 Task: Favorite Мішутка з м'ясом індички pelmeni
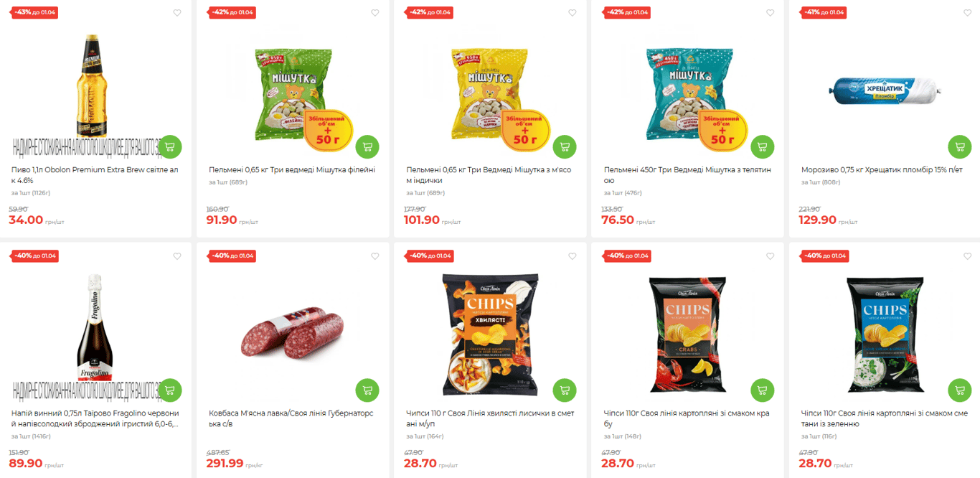pyautogui.click(x=573, y=13)
